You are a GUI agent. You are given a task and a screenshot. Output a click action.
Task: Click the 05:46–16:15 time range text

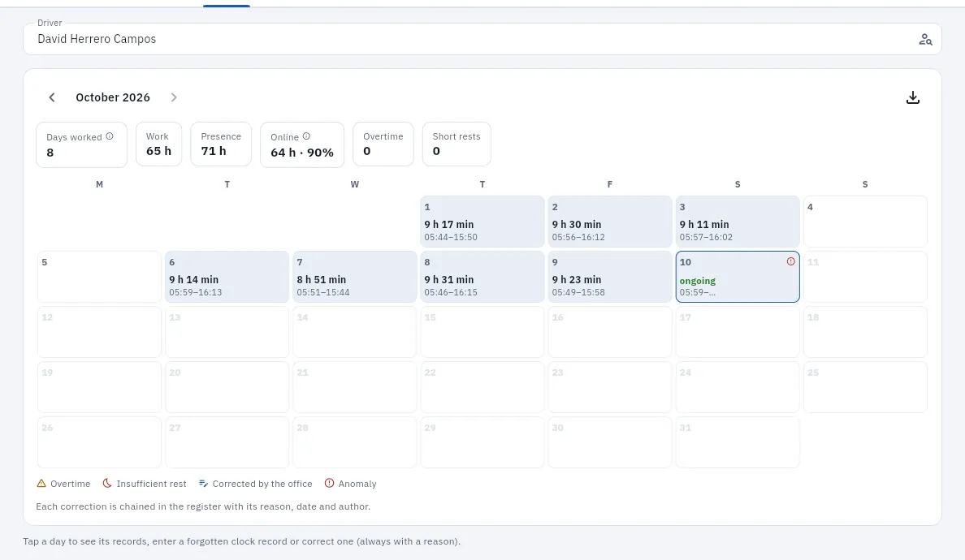(x=451, y=293)
